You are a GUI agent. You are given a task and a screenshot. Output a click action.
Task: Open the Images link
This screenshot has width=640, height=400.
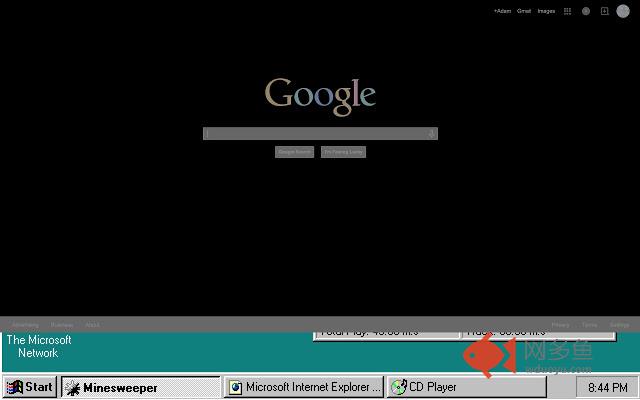tap(546, 11)
